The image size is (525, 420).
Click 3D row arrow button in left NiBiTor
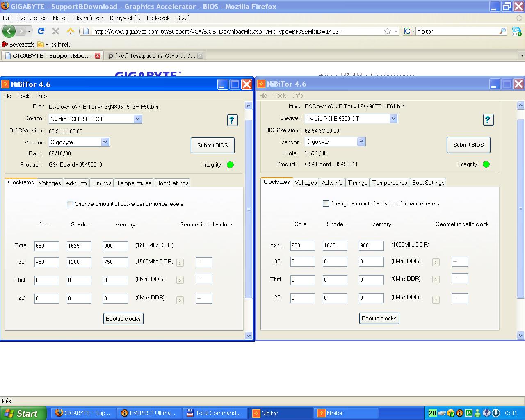point(180,262)
